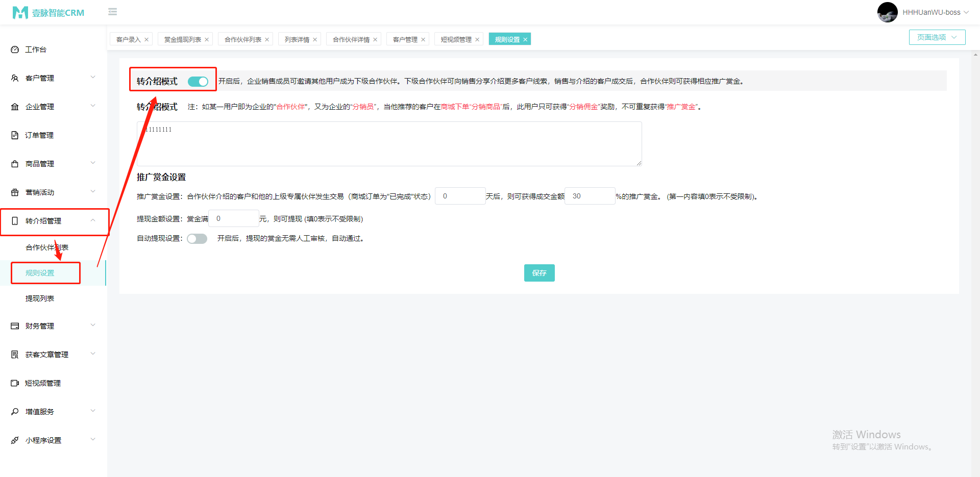Select 规则设置 in the sidebar
The height and width of the screenshot is (477, 980).
pos(40,272)
